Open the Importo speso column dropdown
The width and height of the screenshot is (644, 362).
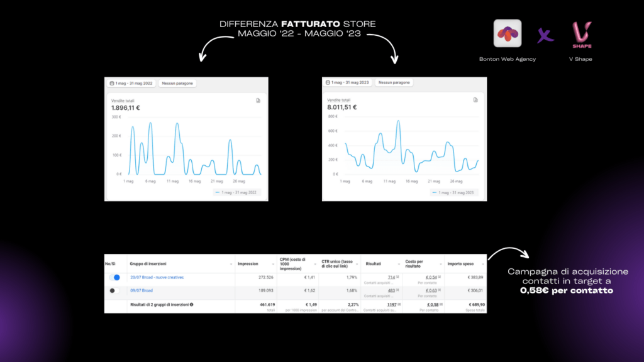tap(482, 265)
